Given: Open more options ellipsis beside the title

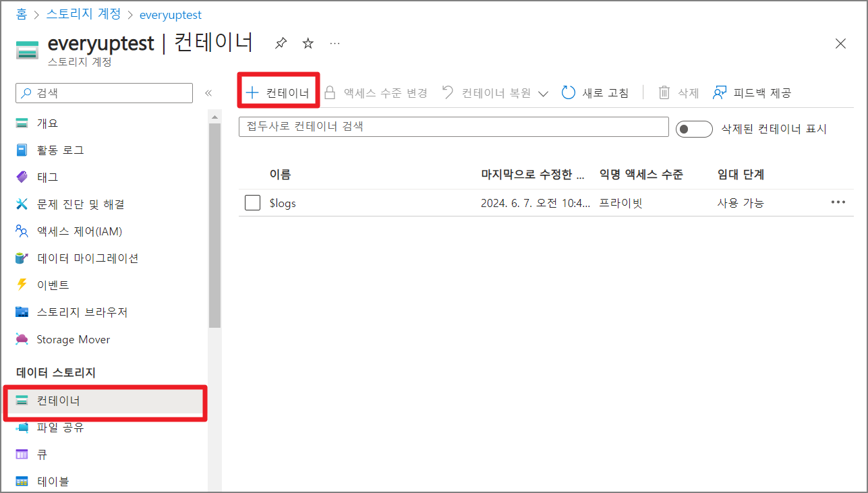Looking at the screenshot, I should click(x=335, y=43).
